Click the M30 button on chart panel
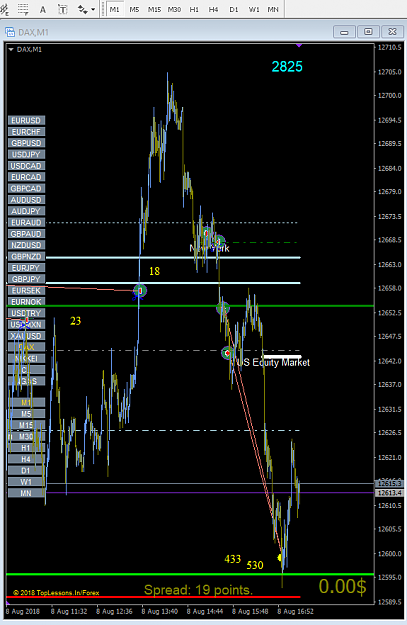 coord(26,436)
